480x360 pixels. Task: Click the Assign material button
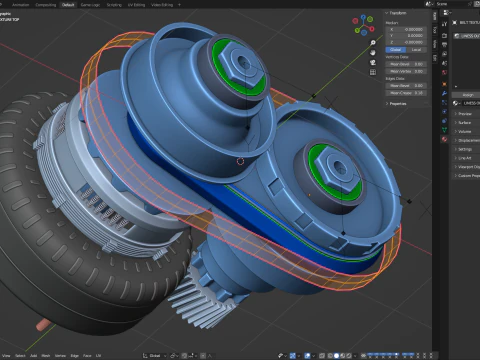[x=467, y=95]
